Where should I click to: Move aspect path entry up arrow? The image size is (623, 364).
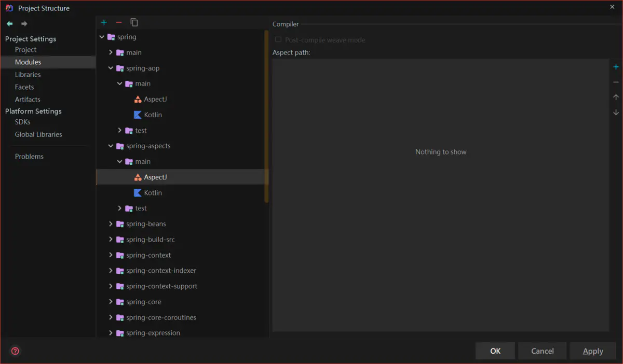[616, 97]
